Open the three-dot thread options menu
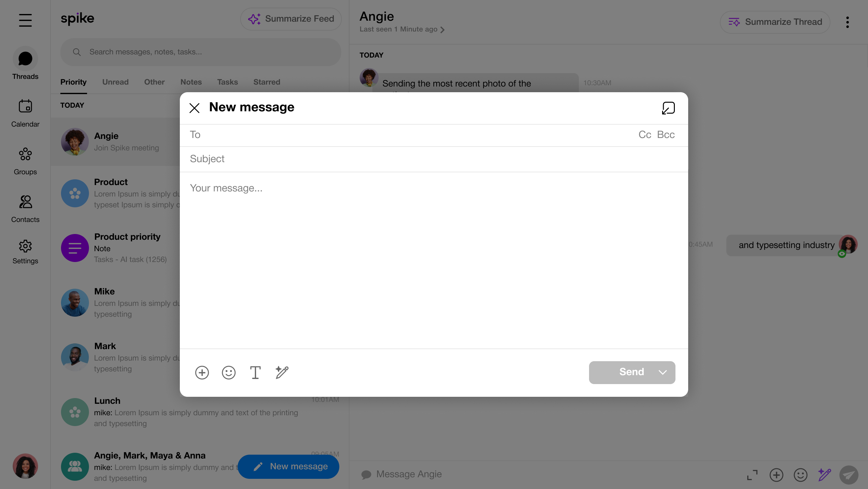868x489 pixels. point(847,22)
